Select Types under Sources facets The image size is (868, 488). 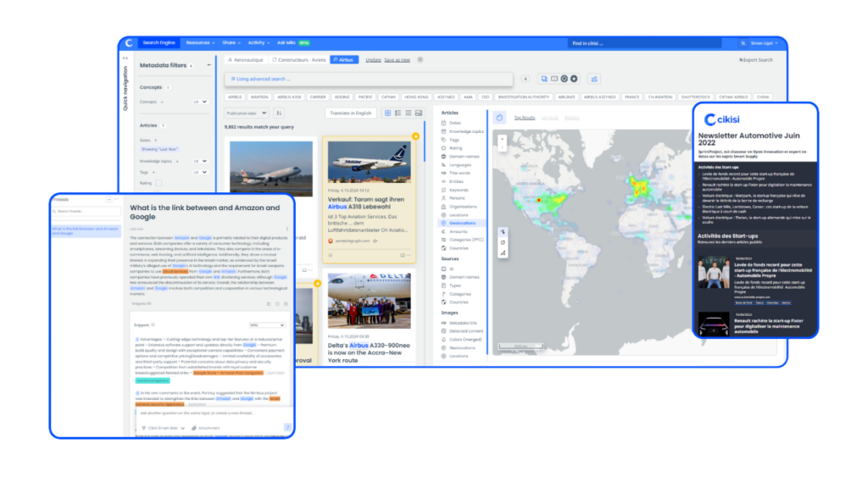pyautogui.click(x=455, y=286)
